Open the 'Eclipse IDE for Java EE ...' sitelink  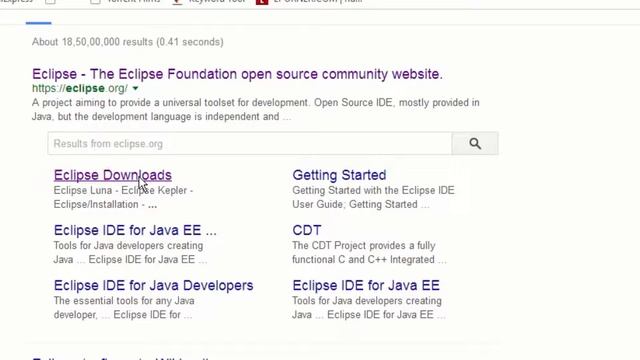pos(135,230)
